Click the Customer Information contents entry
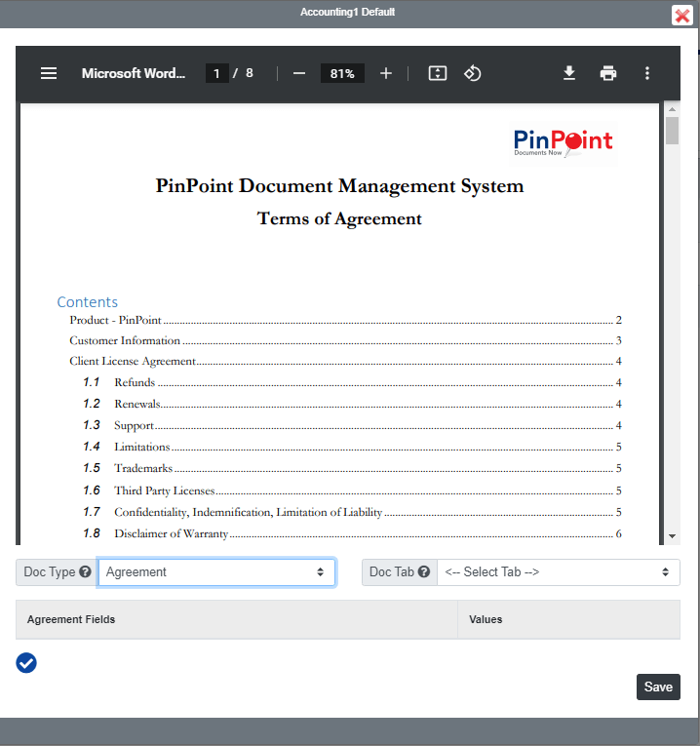Image resolution: width=700 pixels, height=746 pixels. coord(345,340)
